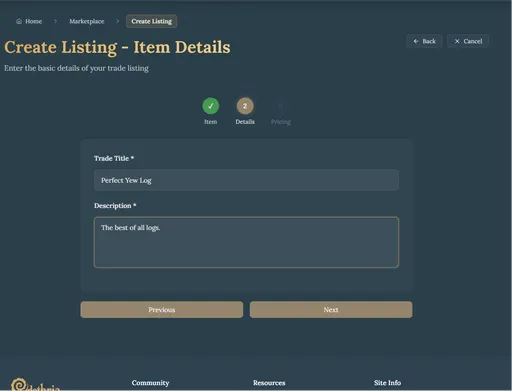Screen dimensions: 512x391
Task: Click the X icon on the Cancel button
Action: 457,41
